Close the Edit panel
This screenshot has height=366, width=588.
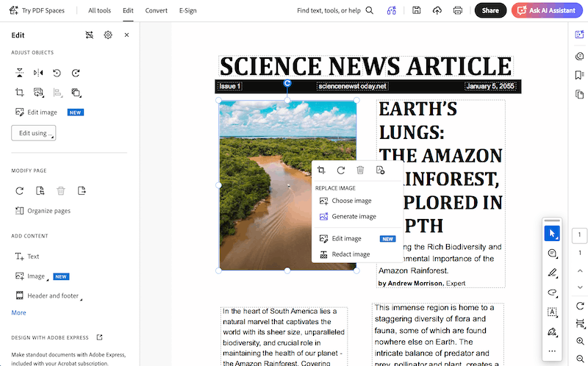126,35
